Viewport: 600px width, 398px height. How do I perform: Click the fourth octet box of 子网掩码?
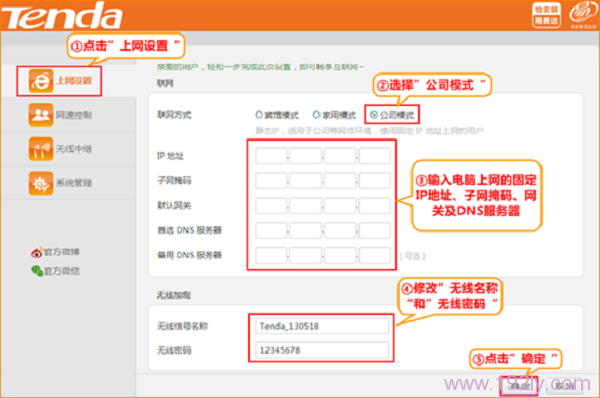[x=375, y=180]
